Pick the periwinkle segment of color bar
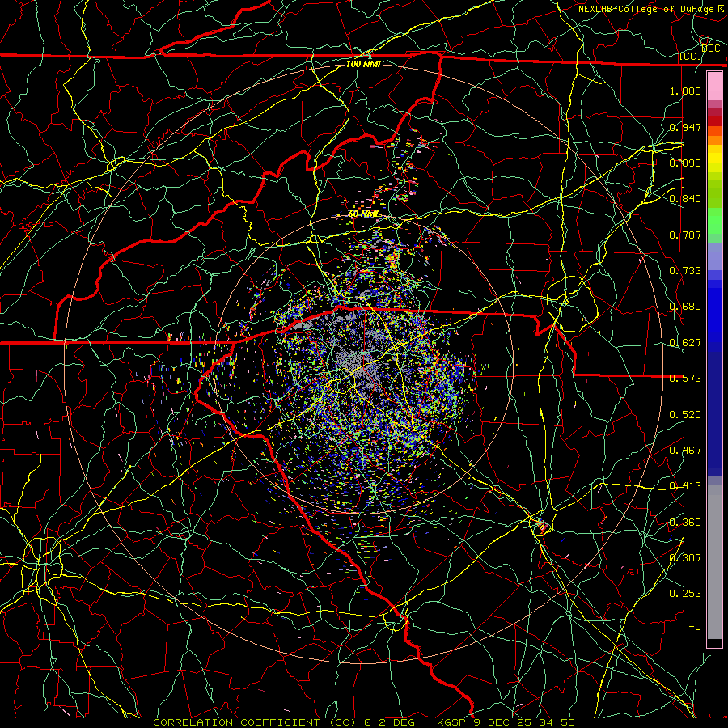Image resolution: width=728 pixels, height=728 pixels. point(714,257)
